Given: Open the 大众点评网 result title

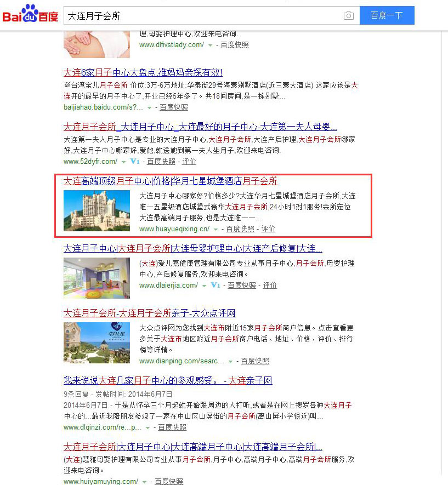Looking at the screenshot, I should 150,313.
